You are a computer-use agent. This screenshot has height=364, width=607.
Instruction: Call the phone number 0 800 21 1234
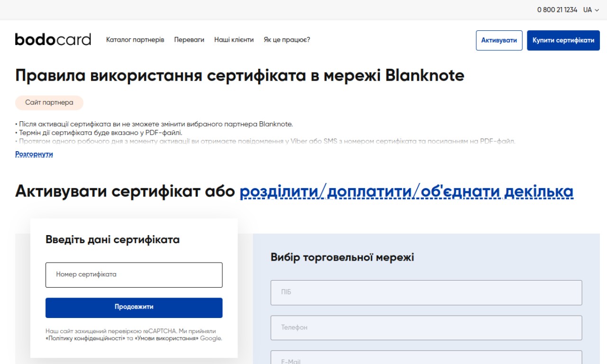tap(557, 9)
